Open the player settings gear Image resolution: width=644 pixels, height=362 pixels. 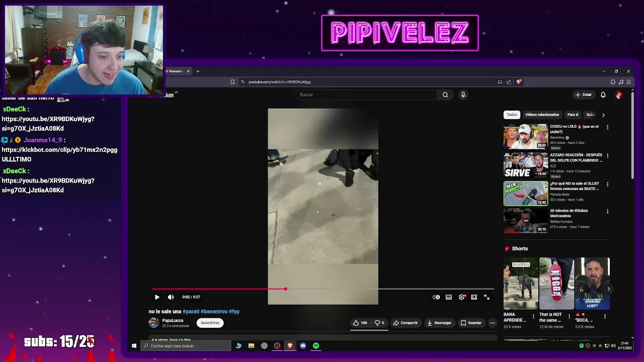click(461, 297)
